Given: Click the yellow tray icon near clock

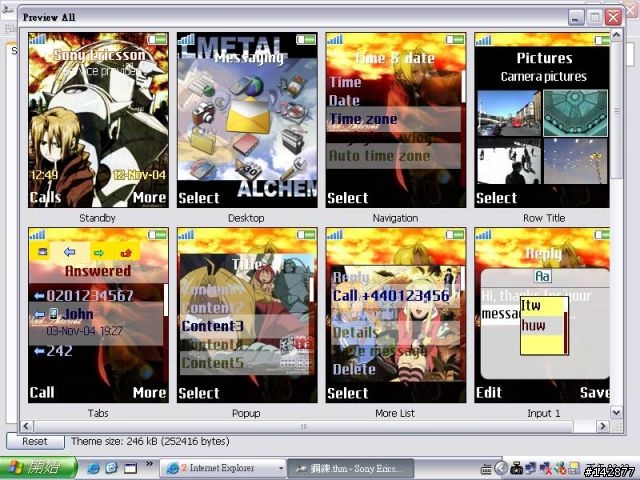Looking at the screenshot, I should click(x=574, y=468).
